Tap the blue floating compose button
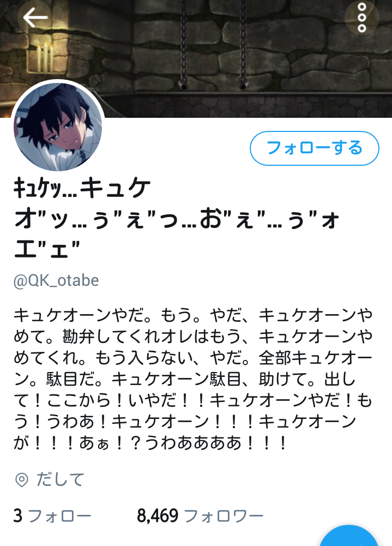Image resolution: width=392 pixels, height=546 pixels. tap(349, 536)
